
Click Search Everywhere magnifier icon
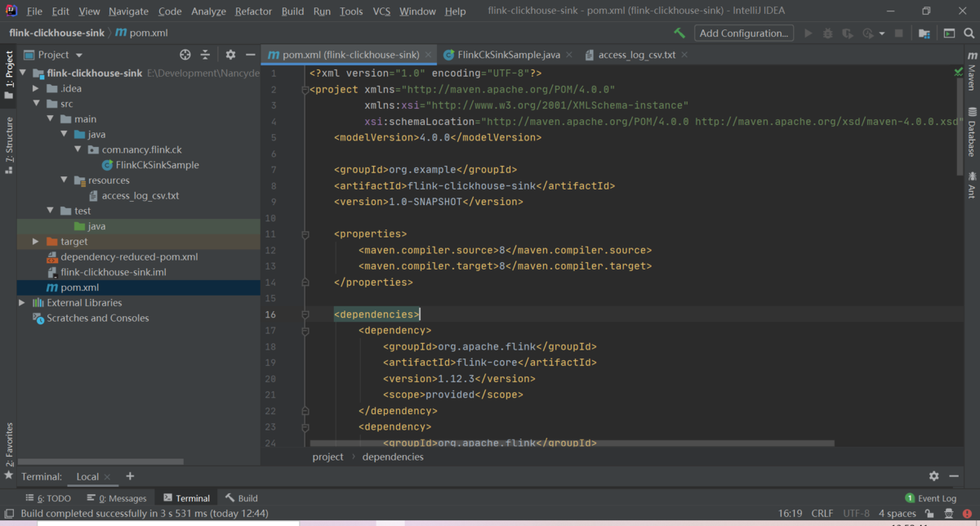[969, 33]
